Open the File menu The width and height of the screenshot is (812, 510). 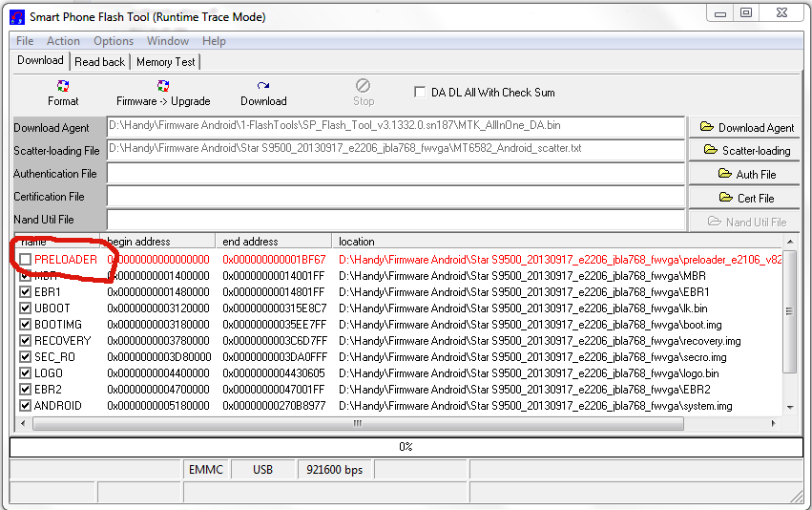[25, 41]
